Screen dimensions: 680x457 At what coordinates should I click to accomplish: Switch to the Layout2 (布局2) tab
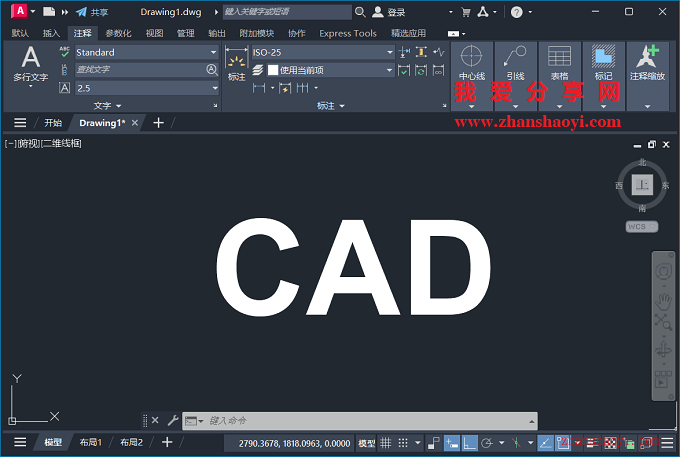(x=131, y=442)
